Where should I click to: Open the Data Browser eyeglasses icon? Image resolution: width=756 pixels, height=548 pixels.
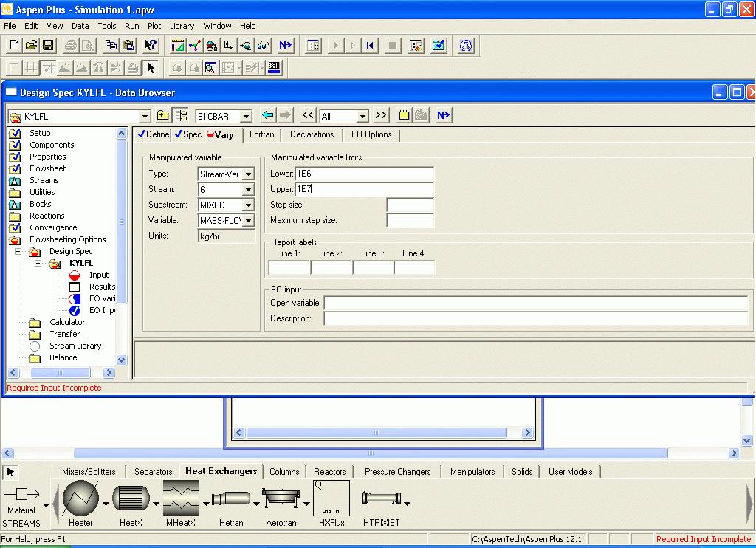(264, 45)
